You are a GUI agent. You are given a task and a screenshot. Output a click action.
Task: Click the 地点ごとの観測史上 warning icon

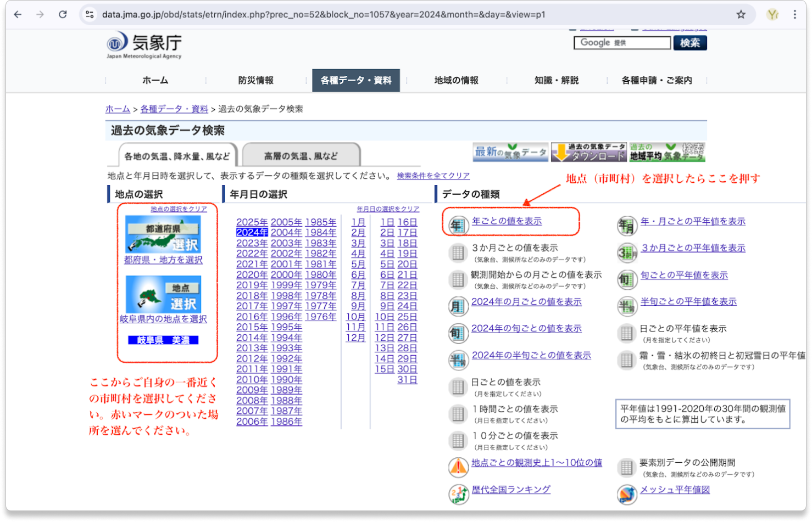[458, 467]
